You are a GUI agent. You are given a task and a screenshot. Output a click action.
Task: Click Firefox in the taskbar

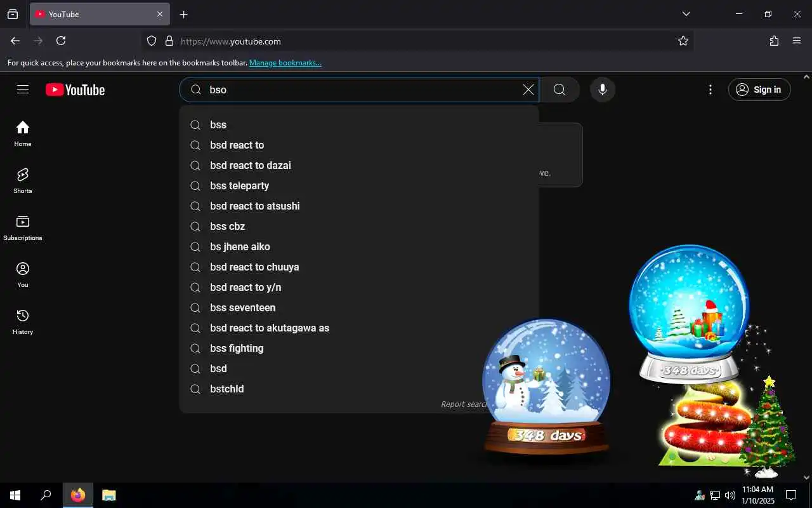(x=78, y=495)
